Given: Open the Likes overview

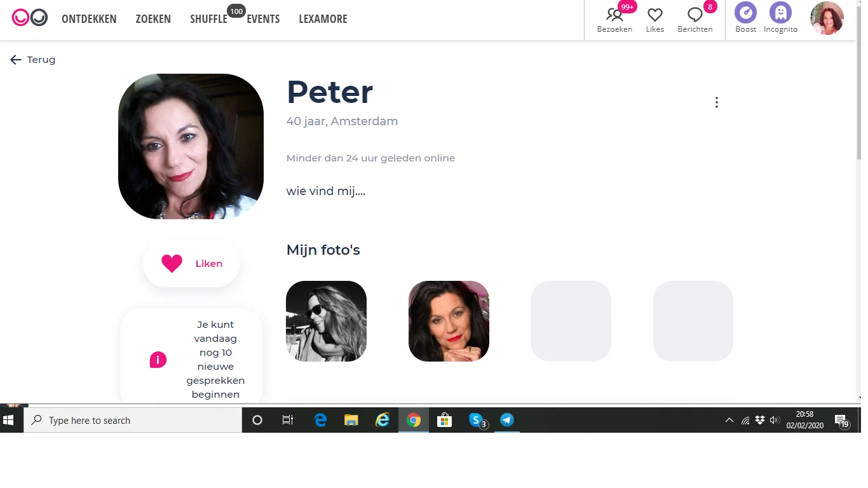Looking at the screenshot, I should [654, 18].
